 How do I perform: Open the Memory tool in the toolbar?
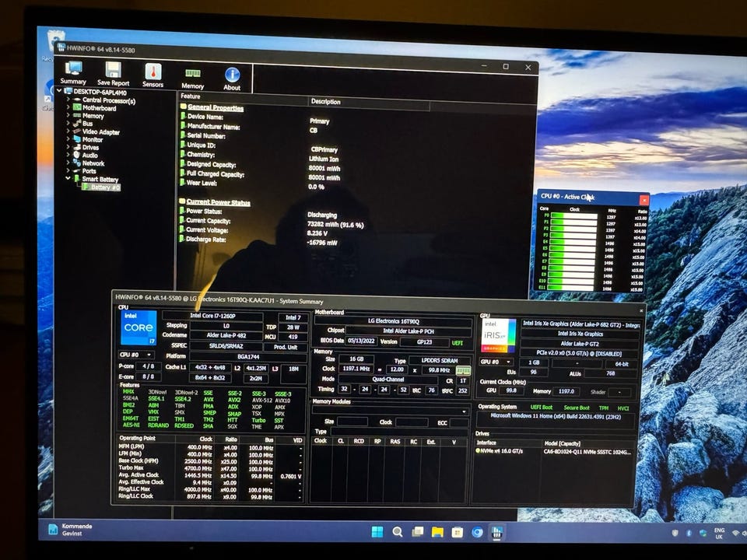coord(192,78)
